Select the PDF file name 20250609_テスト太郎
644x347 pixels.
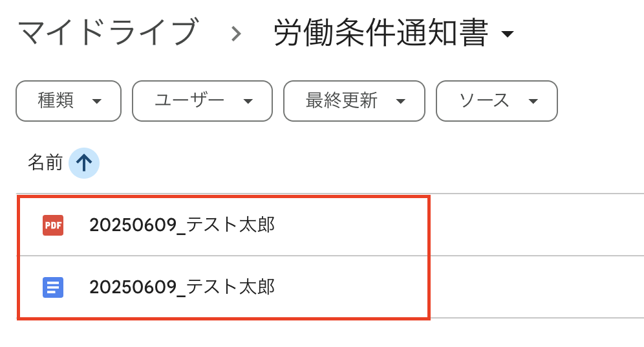coord(182,225)
